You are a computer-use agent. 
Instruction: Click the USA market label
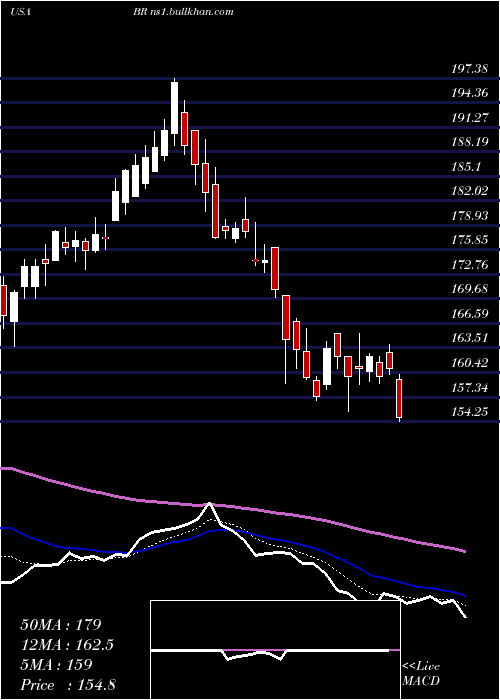(x=20, y=12)
